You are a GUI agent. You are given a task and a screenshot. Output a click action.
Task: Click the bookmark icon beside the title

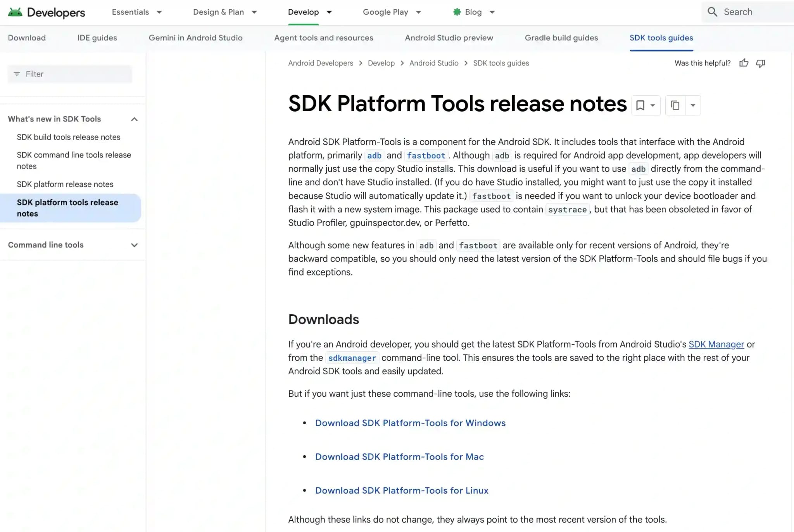pyautogui.click(x=640, y=105)
